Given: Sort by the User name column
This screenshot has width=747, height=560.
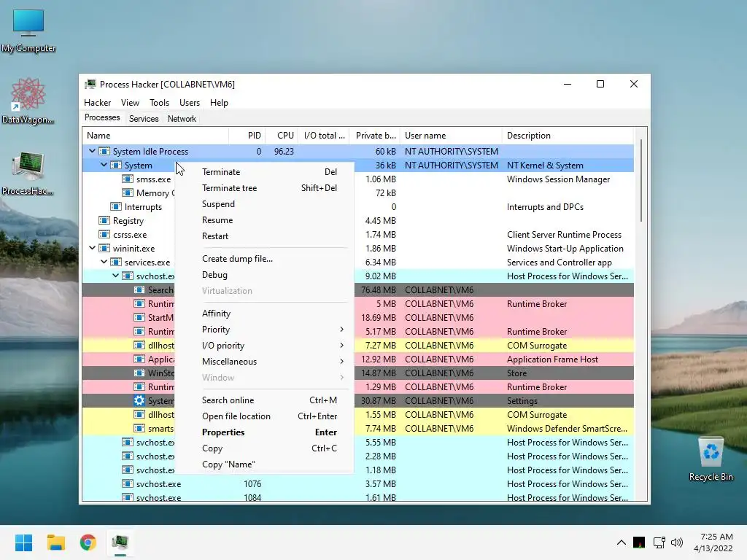Looking at the screenshot, I should [451, 135].
